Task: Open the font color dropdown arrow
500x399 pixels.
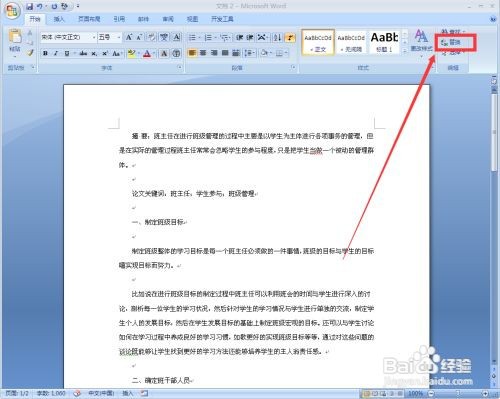Action: coord(154,53)
